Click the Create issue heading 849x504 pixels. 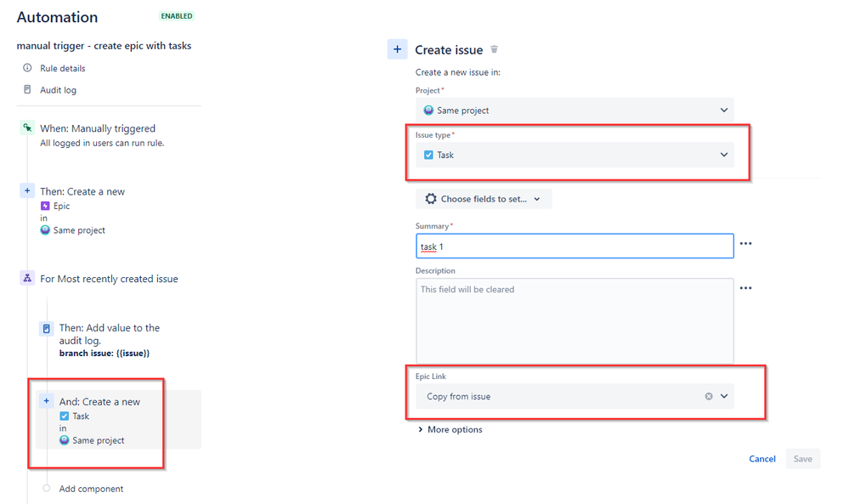tap(449, 50)
